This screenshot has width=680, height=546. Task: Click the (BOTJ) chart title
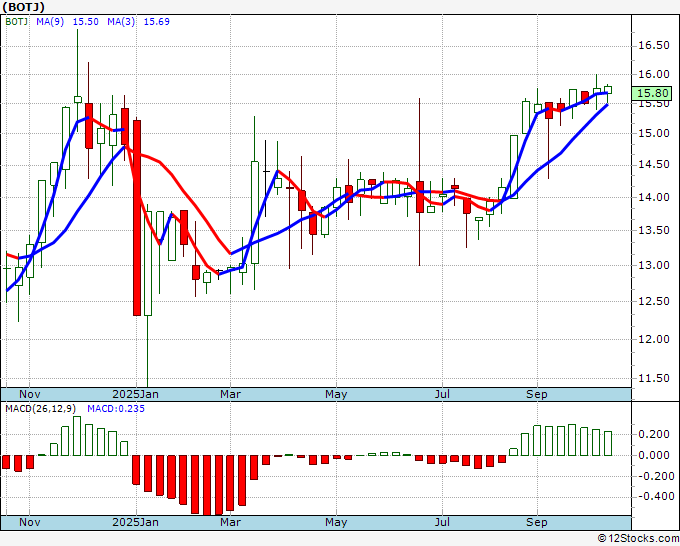coord(23,7)
